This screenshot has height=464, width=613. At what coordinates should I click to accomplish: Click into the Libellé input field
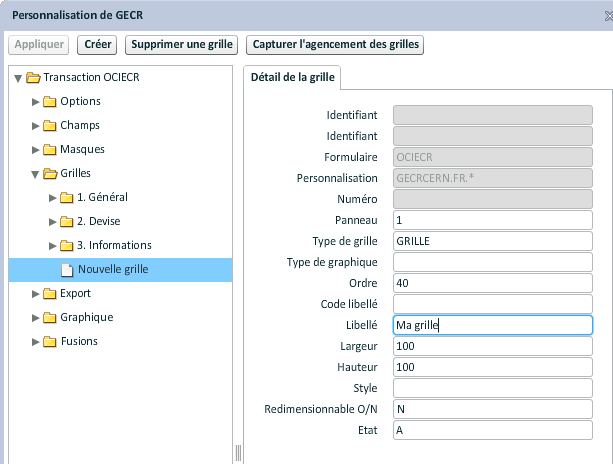[x=493, y=325]
